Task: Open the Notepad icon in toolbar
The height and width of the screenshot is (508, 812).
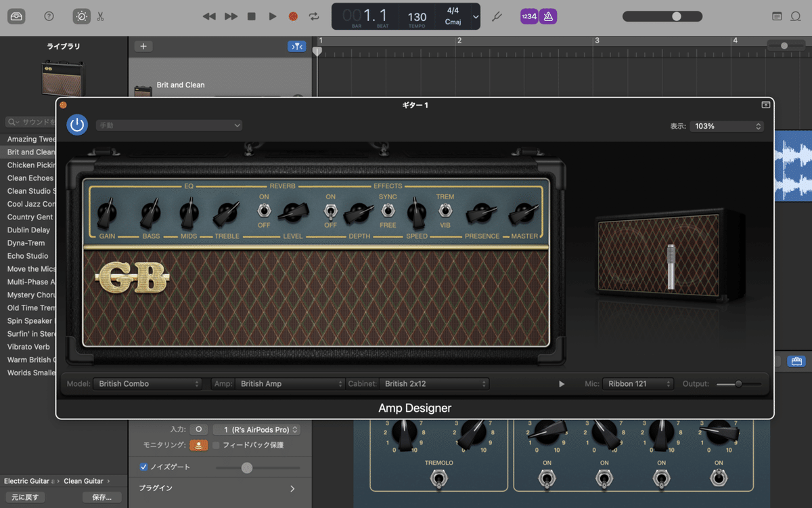Action: (x=777, y=16)
